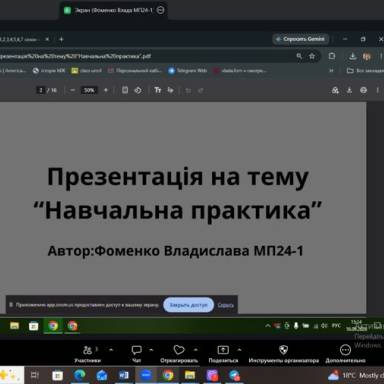This screenshot has width=384, height=384.
Task: Click shared taskbar Chrome icon with green highlight
Action: pyautogui.click(x=53, y=326)
